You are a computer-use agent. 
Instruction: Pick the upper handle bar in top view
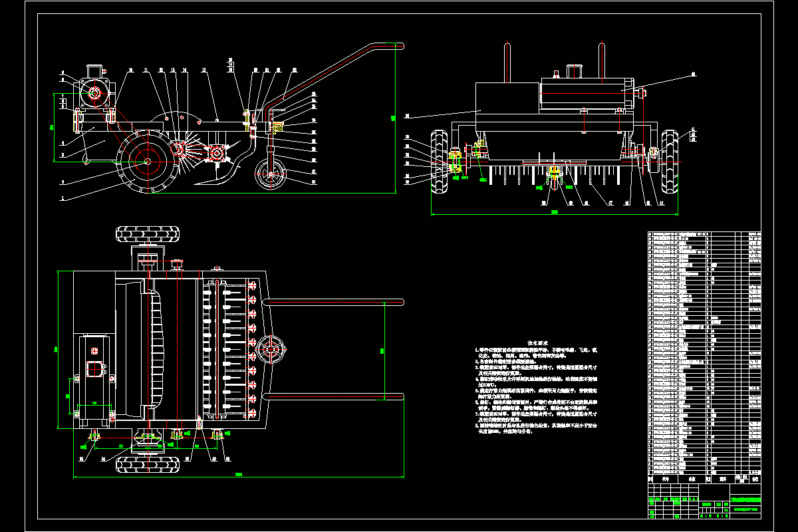[333, 303]
